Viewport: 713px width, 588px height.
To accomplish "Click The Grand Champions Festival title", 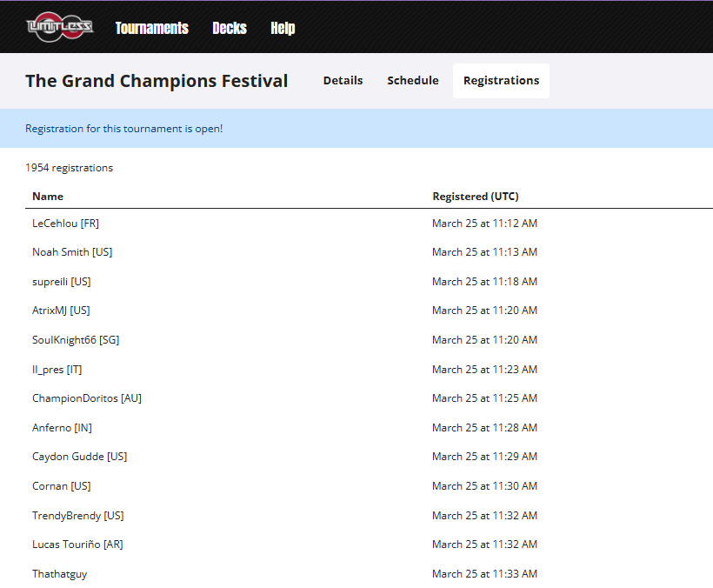I will point(157,81).
